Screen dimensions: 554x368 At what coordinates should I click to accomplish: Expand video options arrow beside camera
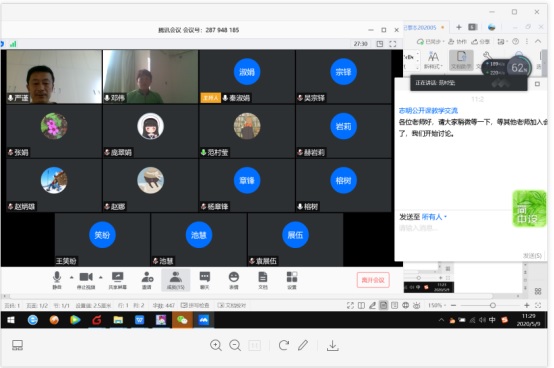pos(101,277)
